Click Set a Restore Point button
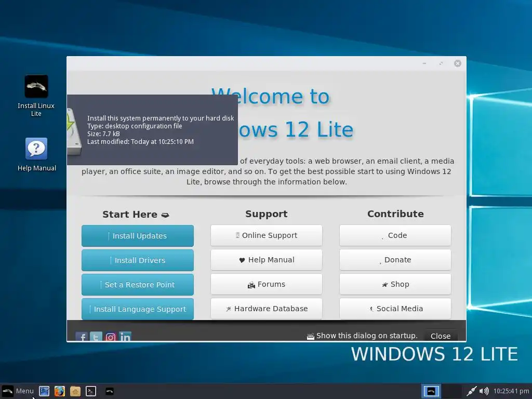 tap(137, 285)
